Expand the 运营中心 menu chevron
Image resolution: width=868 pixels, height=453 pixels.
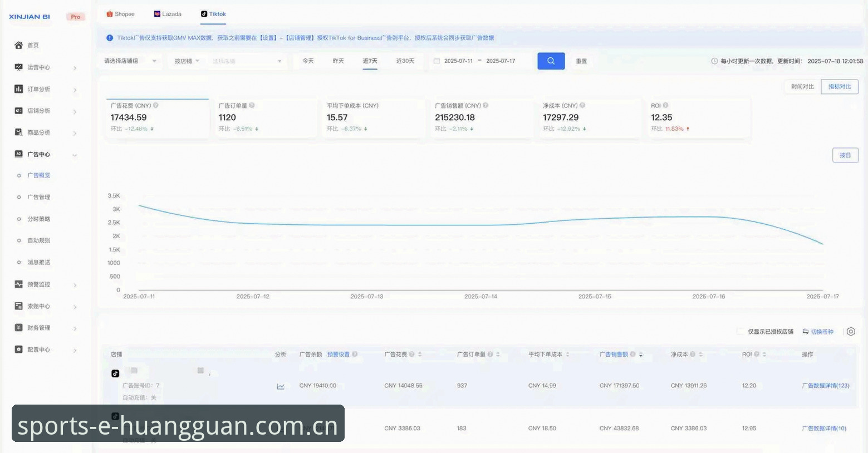pyautogui.click(x=75, y=68)
